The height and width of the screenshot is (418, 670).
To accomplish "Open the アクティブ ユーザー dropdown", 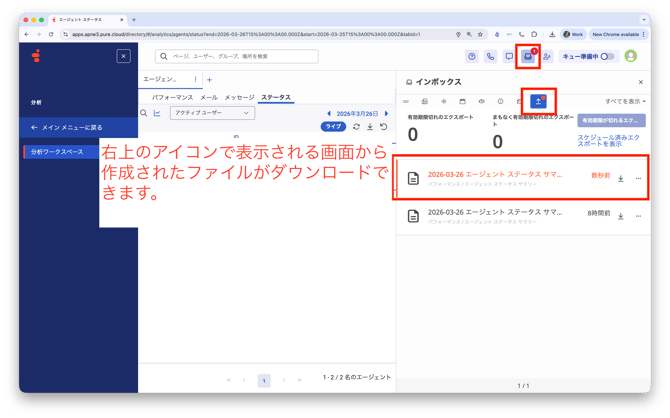I will [212, 113].
